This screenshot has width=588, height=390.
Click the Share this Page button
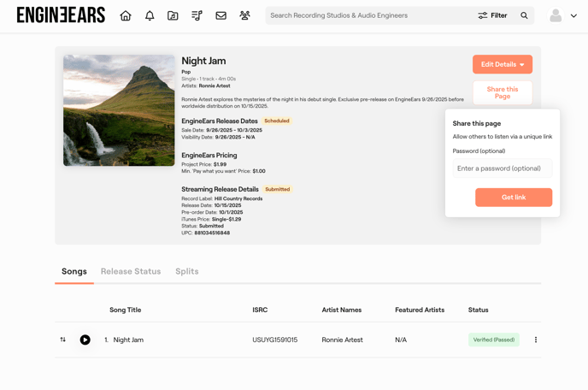[503, 92]
